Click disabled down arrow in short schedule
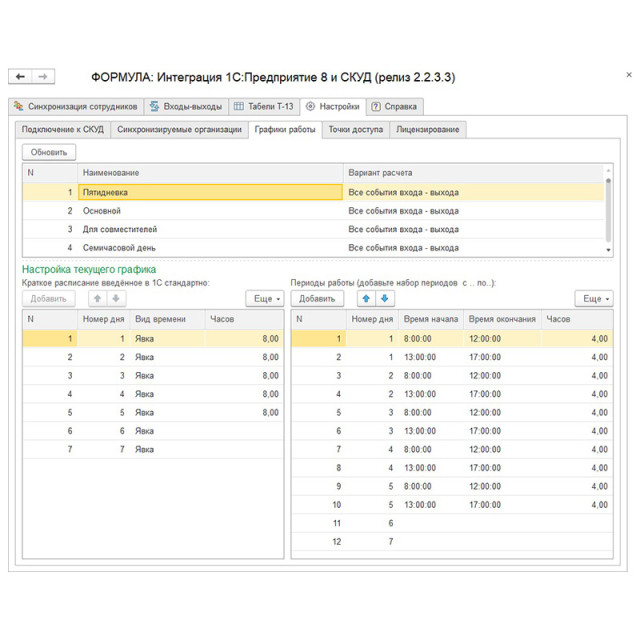The width and height of the screenshot is (640, 640). (117, 298)
